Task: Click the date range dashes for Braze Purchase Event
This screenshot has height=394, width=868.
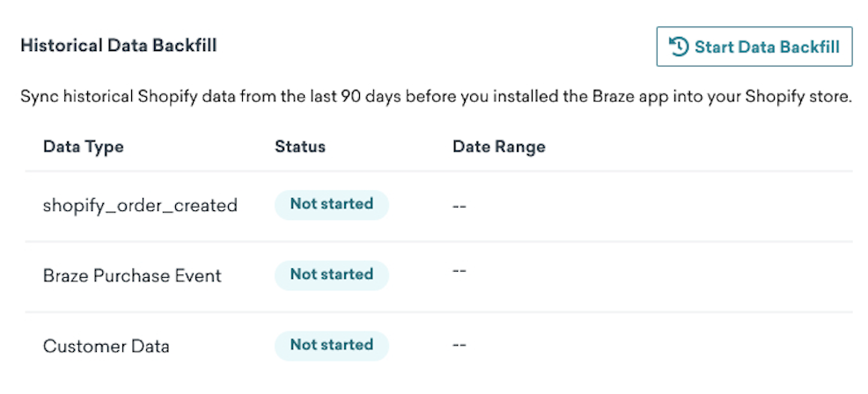Action: [x=460, y=273]
